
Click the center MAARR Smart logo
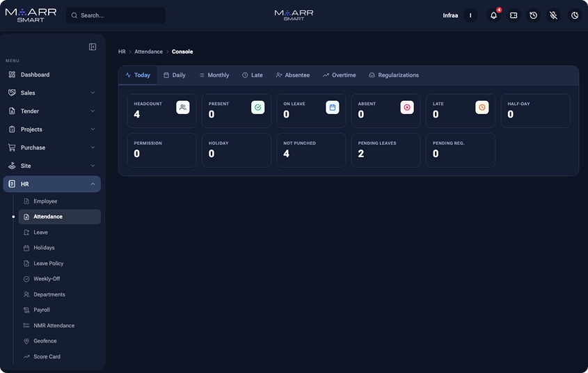coord(294,15)
